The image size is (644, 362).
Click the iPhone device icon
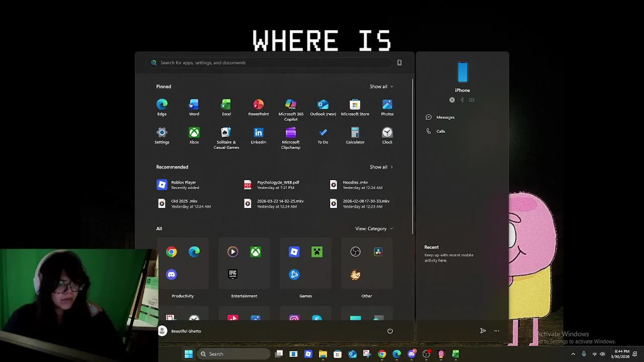tap(462, 72)
